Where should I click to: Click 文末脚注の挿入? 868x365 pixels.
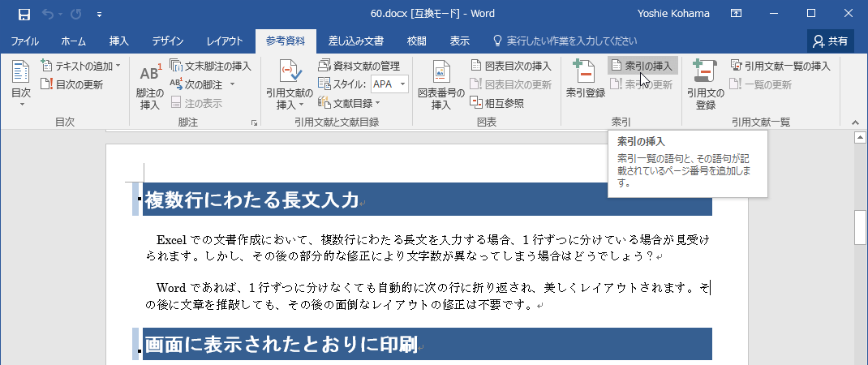(x=210, y=67)
